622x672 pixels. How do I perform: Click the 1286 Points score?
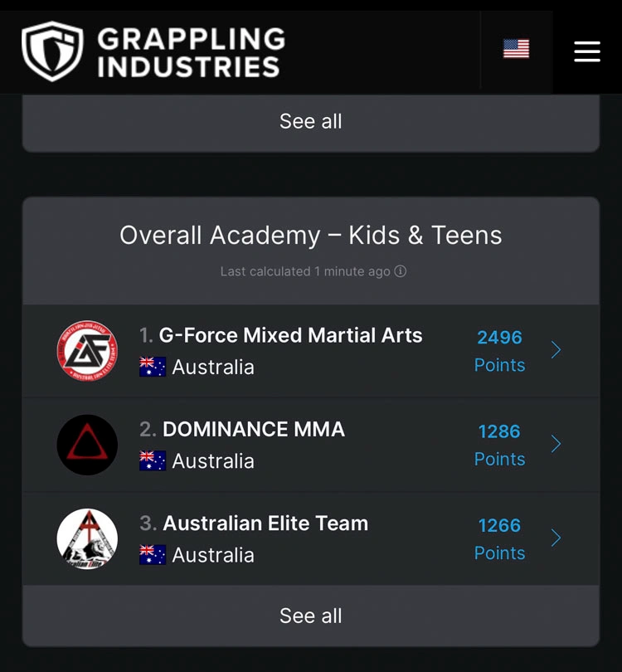[x=499, y=444]
